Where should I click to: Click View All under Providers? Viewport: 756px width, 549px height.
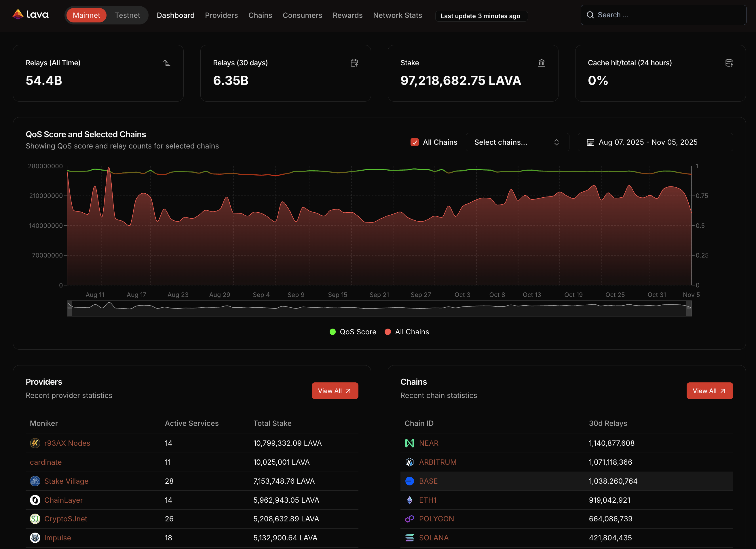pos(335,390)
